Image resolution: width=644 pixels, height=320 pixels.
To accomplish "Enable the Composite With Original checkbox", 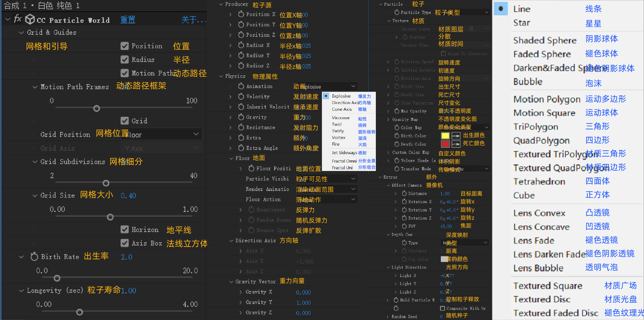I will click(x=442, y=308).
